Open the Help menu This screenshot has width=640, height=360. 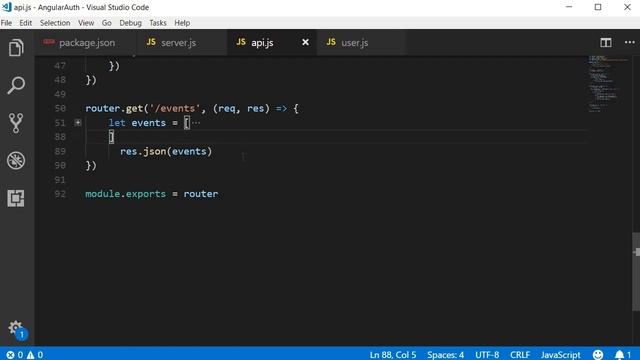[182, 23]
